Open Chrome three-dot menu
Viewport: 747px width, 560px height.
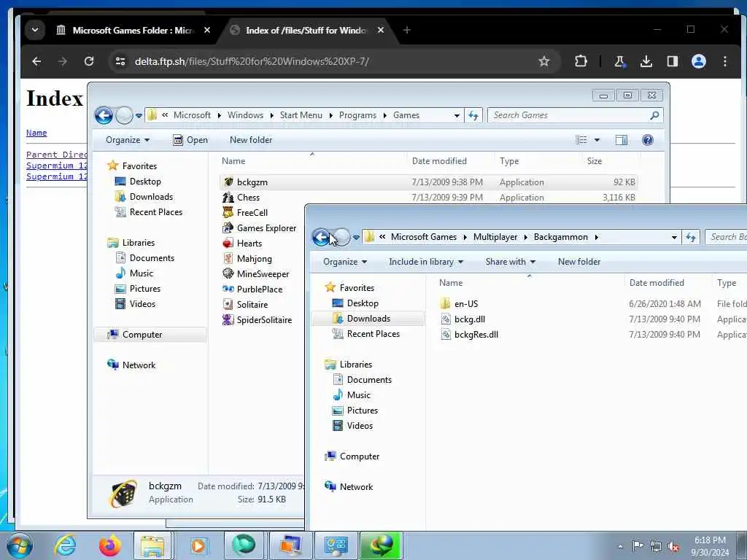pos(724,61)
